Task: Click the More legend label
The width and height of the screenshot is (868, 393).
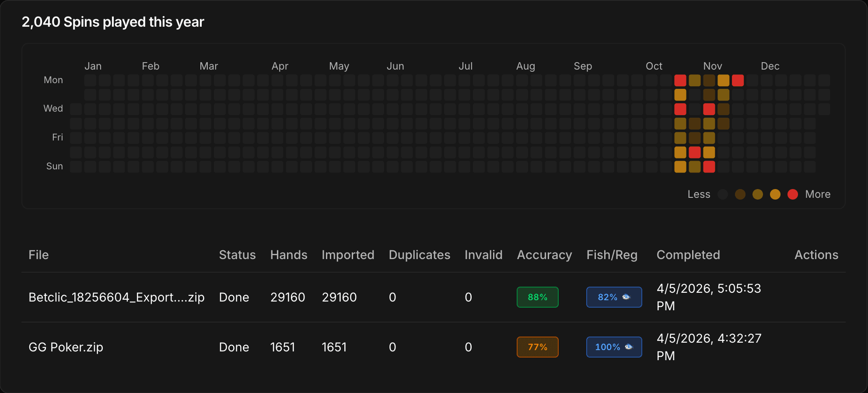Action: (818, 194)
